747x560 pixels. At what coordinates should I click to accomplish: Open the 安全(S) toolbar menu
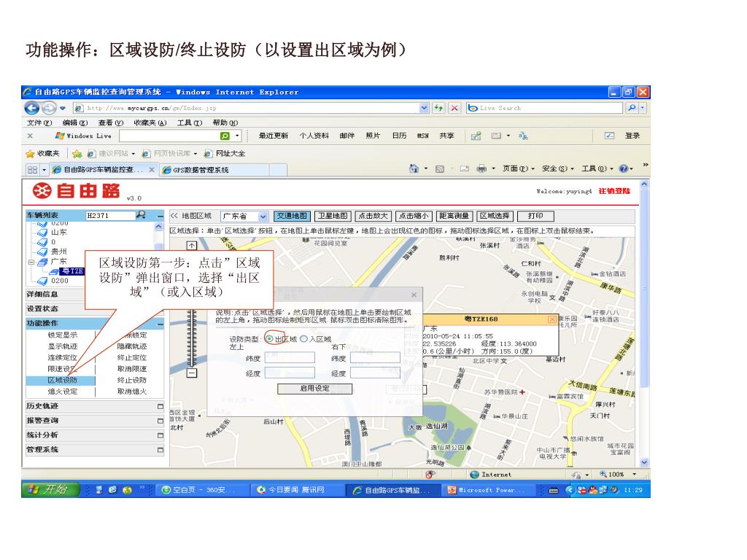[x=558, y=168]
